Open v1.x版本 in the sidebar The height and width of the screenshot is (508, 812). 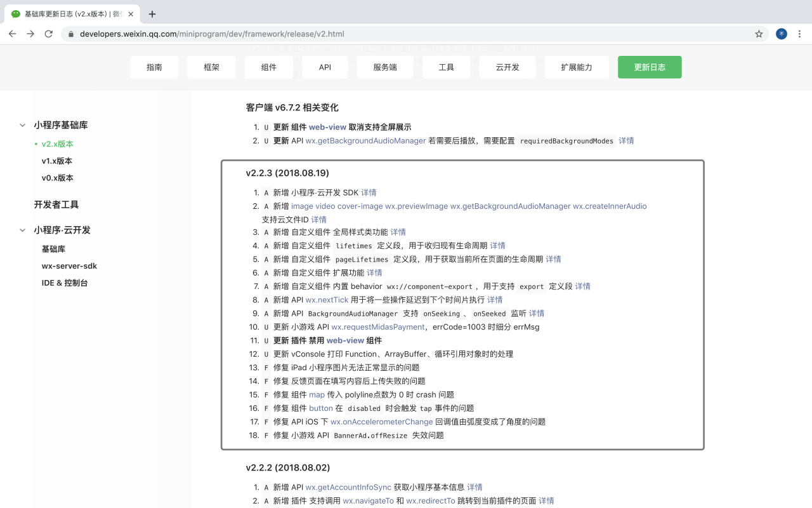pyautogui.click(x=57, y=161)
